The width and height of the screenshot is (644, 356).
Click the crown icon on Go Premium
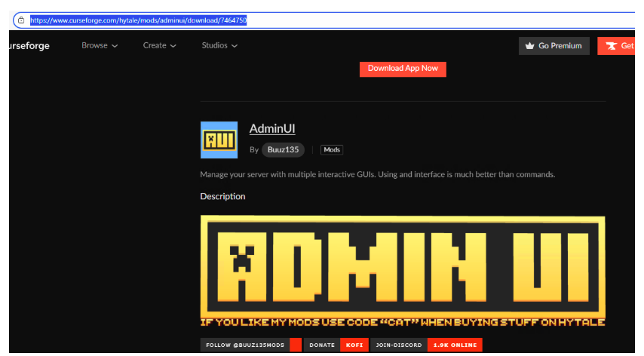530,46
